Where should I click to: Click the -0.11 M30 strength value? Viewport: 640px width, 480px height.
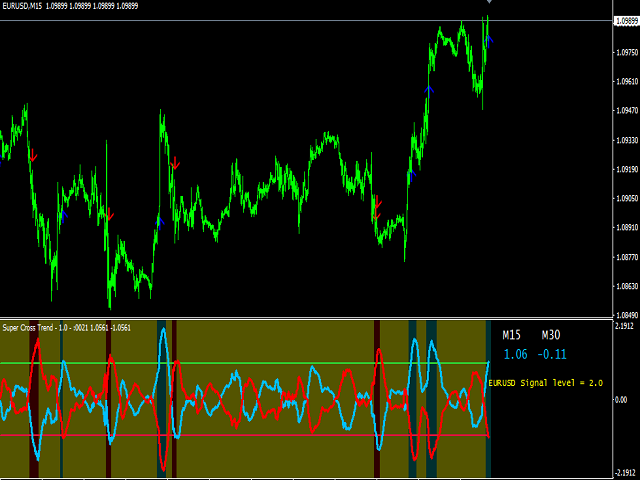[552, 354]
